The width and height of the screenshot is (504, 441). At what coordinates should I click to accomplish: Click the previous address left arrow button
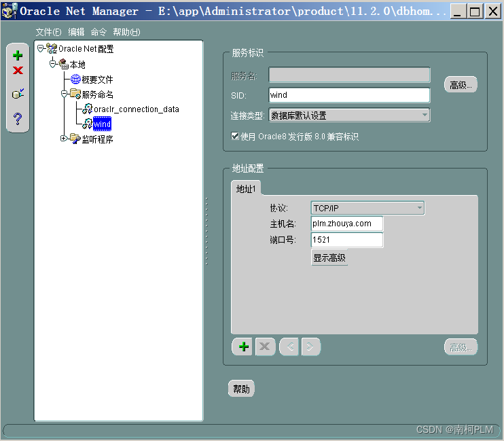coord(289,347)
